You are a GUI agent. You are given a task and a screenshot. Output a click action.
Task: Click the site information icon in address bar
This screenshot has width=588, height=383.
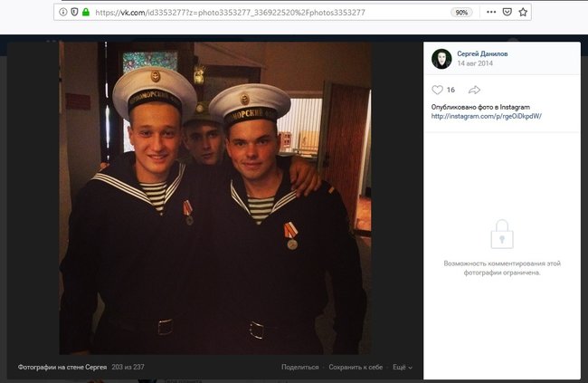pyautogui.click(x=63, y=13)
